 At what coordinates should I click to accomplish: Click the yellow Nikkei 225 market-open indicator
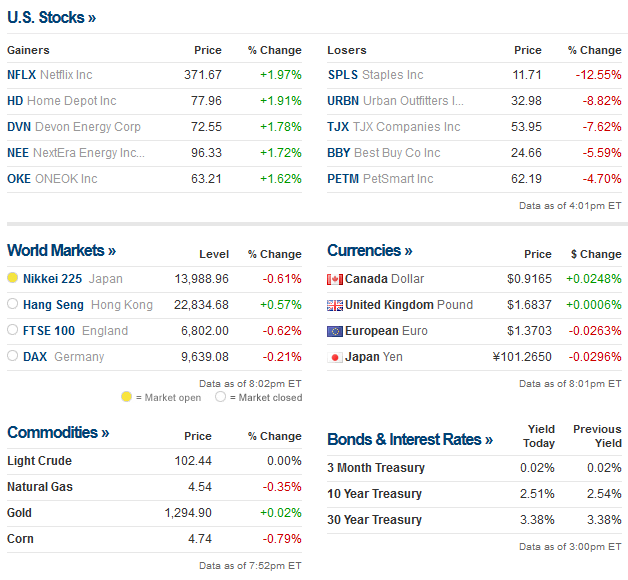pos(12,279)
